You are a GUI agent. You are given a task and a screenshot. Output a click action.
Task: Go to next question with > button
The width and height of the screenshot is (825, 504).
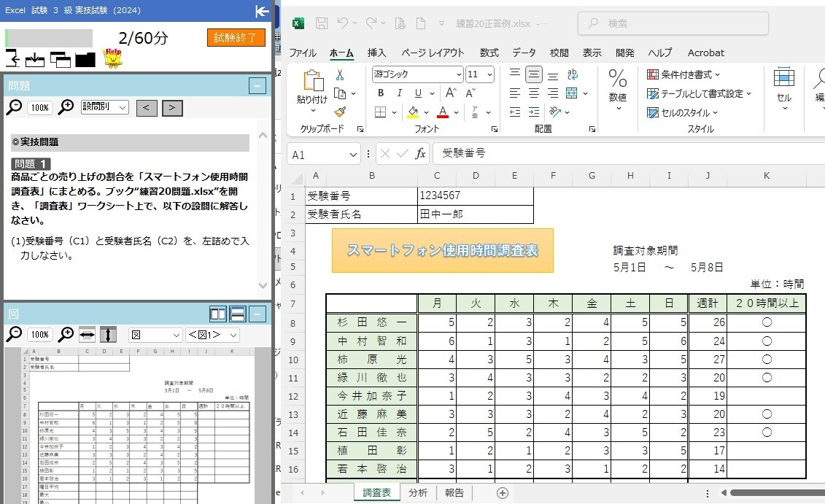tap(172, 107)
